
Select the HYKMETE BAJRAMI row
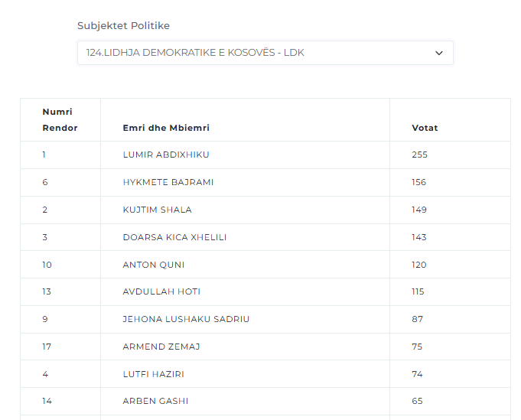click(265, 182)
